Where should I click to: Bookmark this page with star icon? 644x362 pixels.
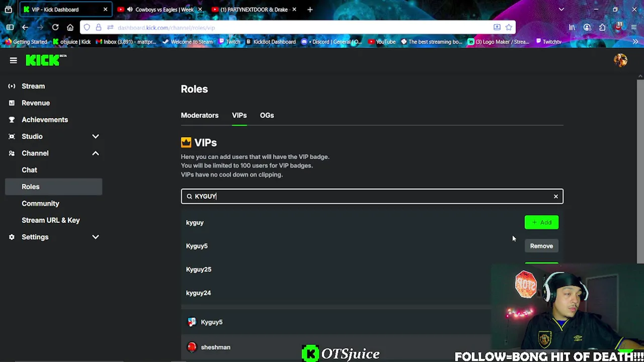(x=509, y=27)
